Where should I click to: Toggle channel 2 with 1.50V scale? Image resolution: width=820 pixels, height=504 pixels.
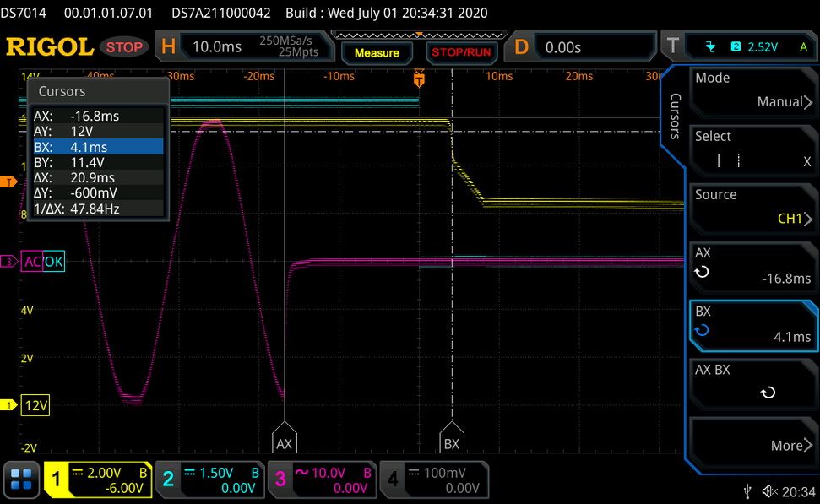point(210,480)
